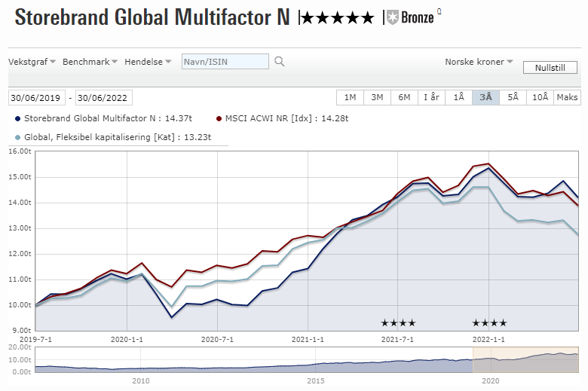The width and height of the screenshot is (588, 391).
Task: Click the four-star marker at 2021-7-1
Action: tap(398, 322)
